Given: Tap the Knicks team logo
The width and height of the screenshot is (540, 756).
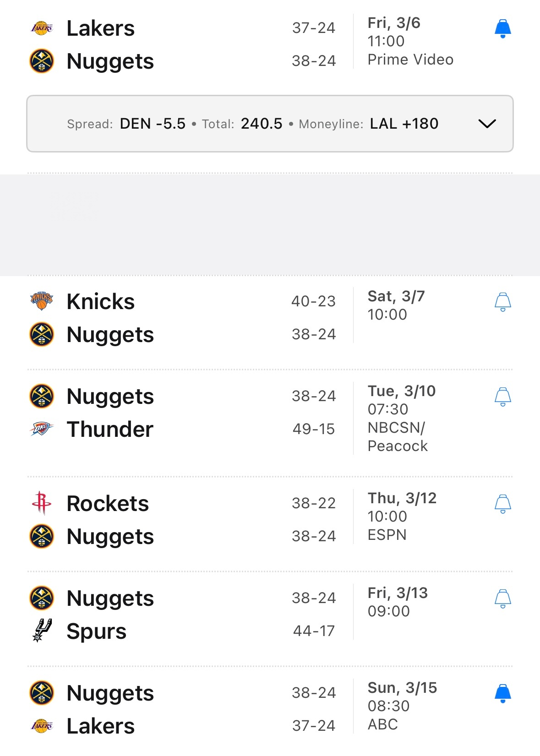Looking at the screenshot, I should coord(42,301).
